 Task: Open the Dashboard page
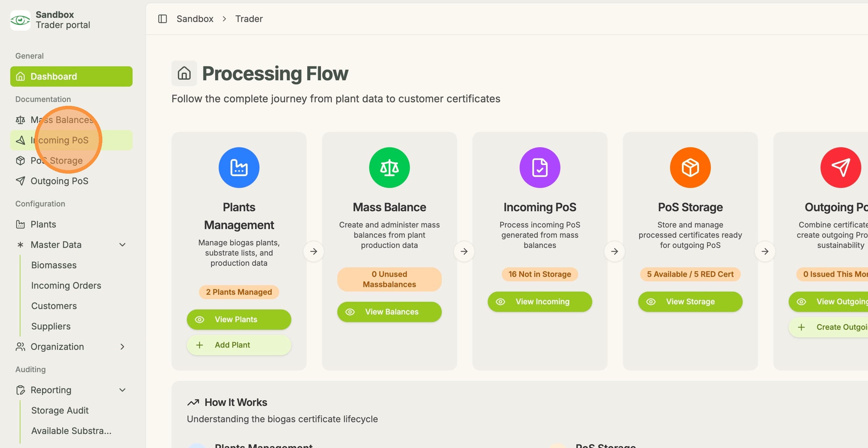[x=71, y=76]
